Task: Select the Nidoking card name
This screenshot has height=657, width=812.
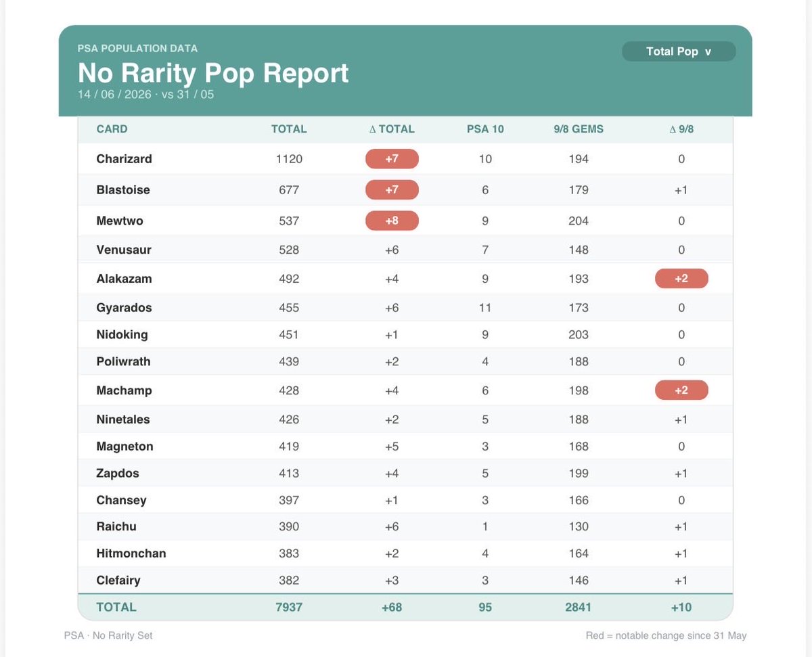Action: 122,335
